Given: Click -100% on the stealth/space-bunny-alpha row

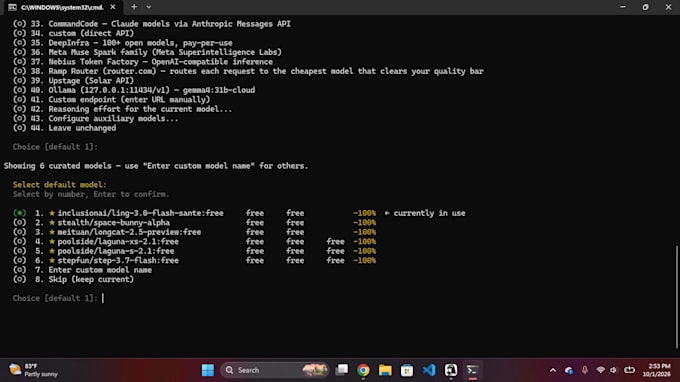Looking at the screenshot, I should pos(364,222).
